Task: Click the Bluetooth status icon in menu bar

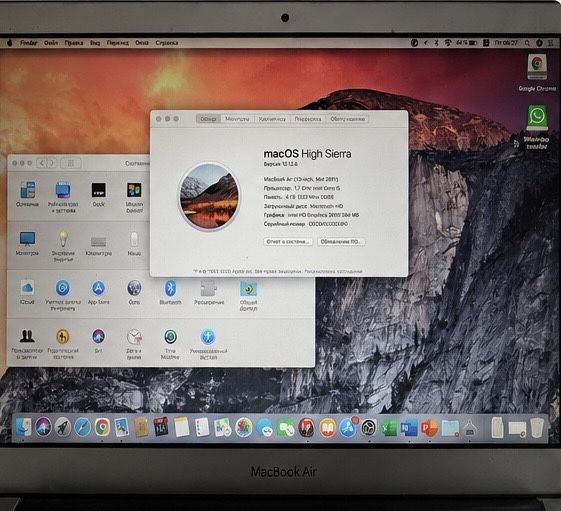Action: [x=436, y=43]
